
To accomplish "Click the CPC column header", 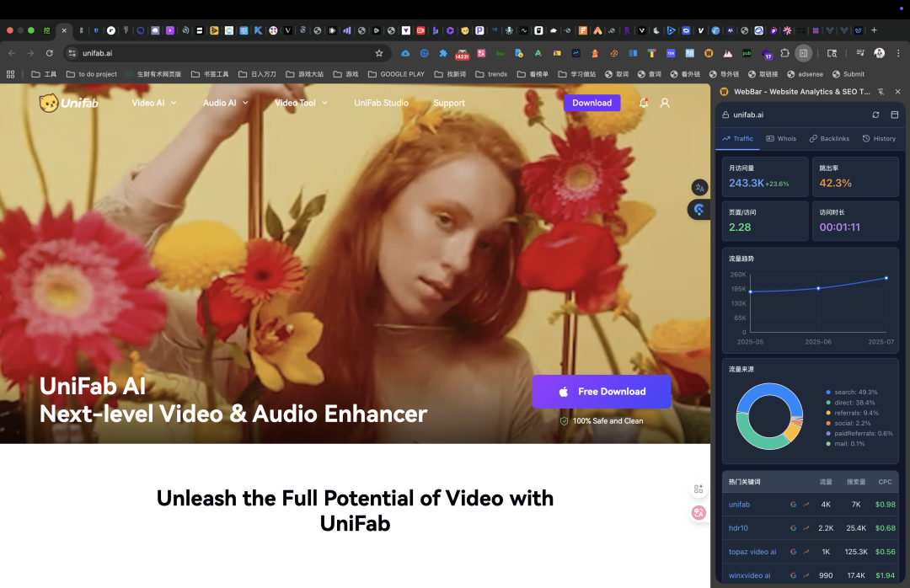I will 885,482.
